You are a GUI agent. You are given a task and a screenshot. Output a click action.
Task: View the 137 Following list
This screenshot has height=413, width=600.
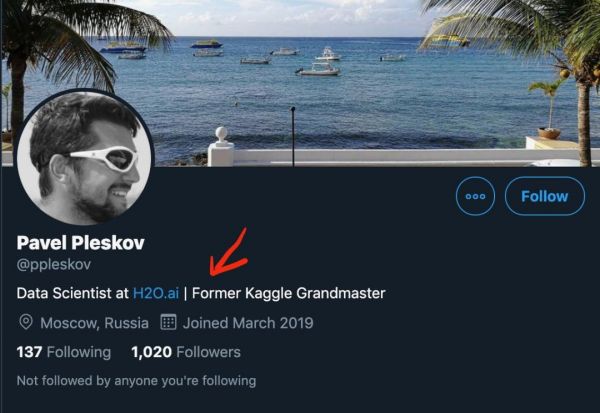64,352
